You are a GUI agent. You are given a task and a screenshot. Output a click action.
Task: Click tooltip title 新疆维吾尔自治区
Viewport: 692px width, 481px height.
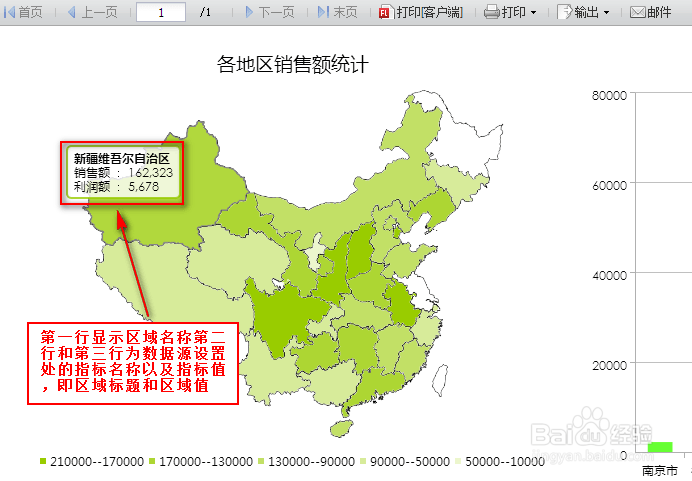tap(121, 158)
